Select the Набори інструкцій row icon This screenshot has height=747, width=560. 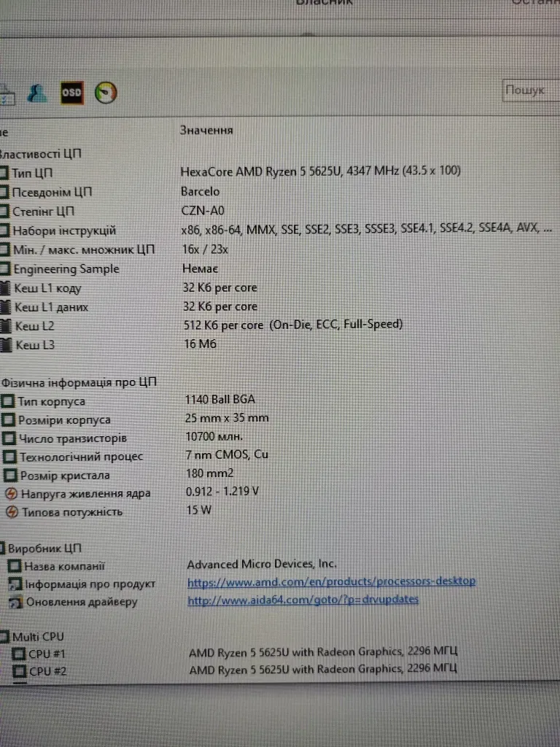(x=4, y=231)
